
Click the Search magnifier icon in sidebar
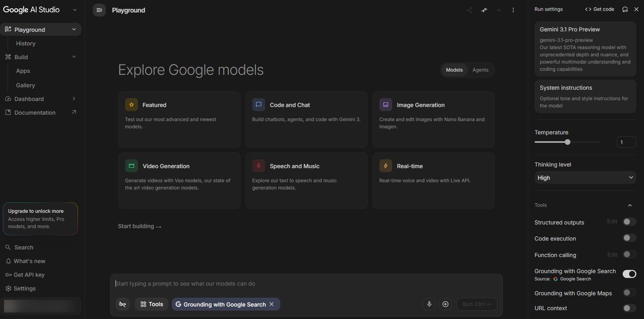click(8, 247)
